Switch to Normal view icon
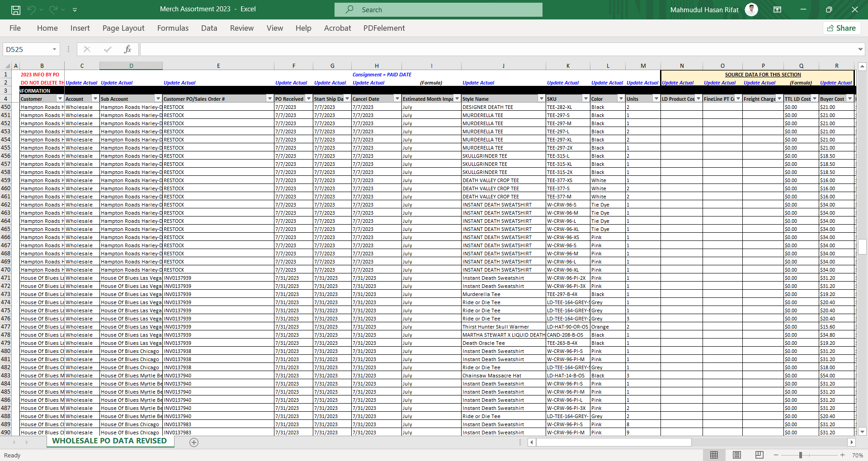This screenshot has height=461, width=868. [x=714, y=455]
